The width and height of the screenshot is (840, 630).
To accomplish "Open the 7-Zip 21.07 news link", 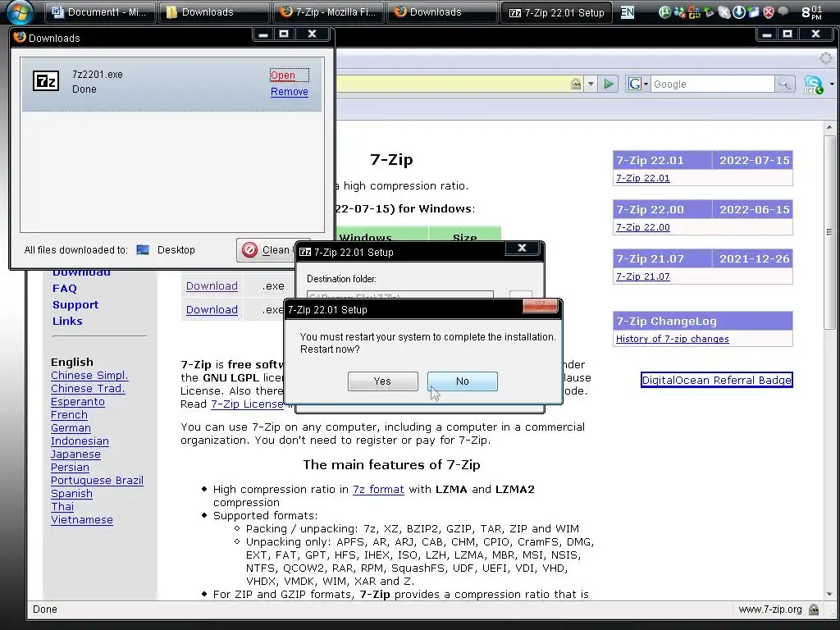I will 643,276.
